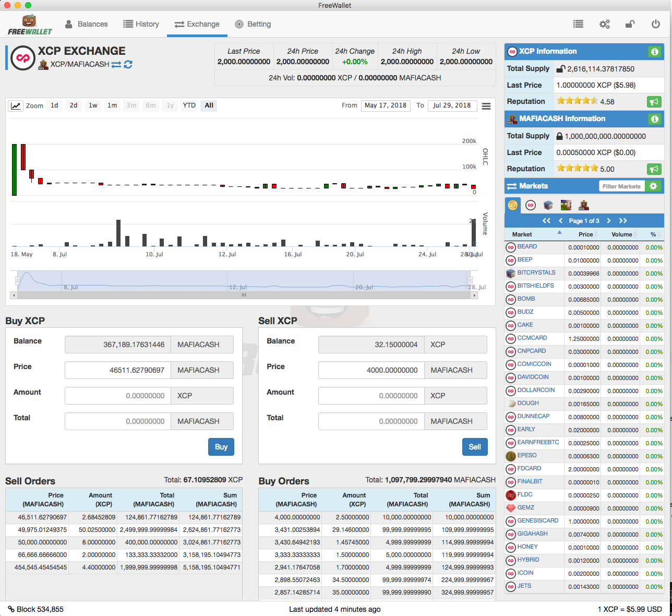672x616 pixels.
Task: Edit the To date field
Action: point(452,105)
